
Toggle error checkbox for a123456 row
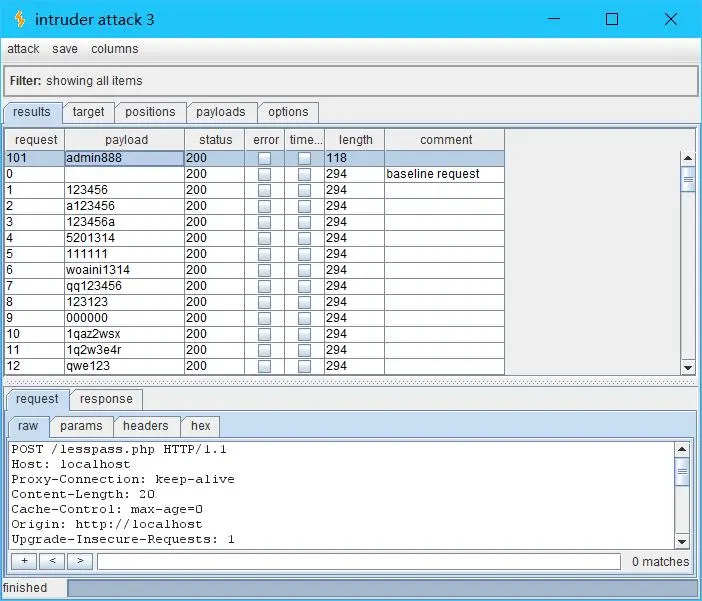coord(265,206)
